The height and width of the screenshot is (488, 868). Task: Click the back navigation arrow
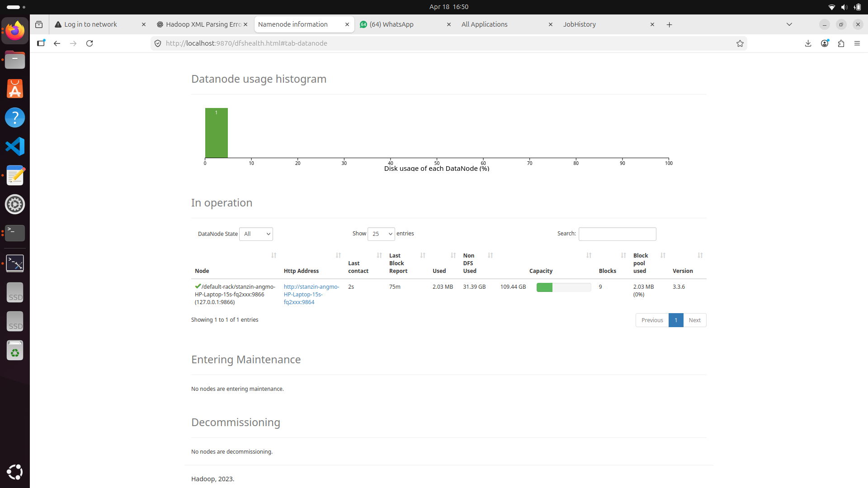tap(57, 43)
